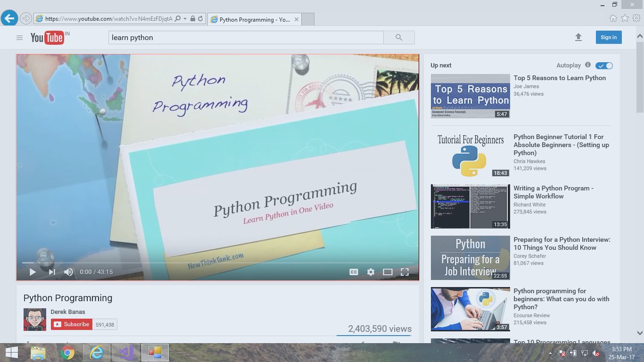
Task: Enter full screen in the video player
Action: 405,272
